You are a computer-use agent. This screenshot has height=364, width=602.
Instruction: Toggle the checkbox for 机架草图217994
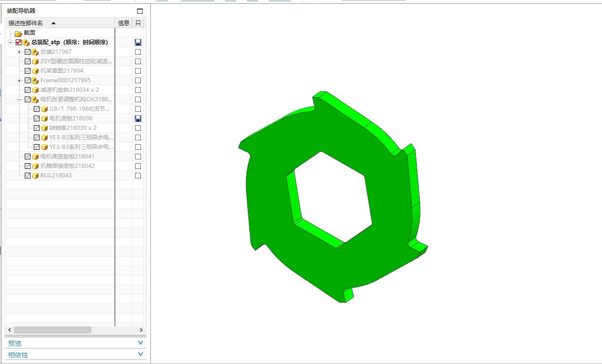28,71
